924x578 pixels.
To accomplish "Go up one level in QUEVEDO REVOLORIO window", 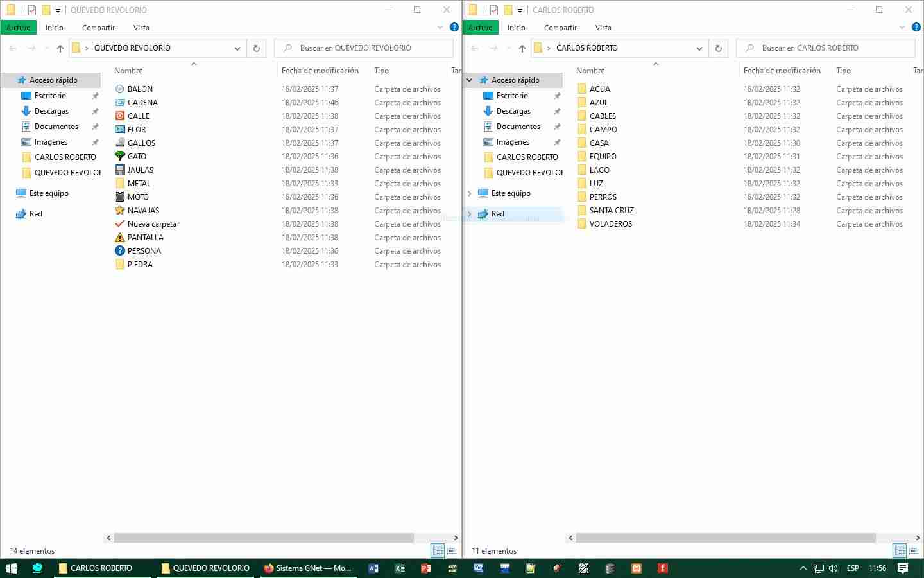I will (x=60, y=48).
